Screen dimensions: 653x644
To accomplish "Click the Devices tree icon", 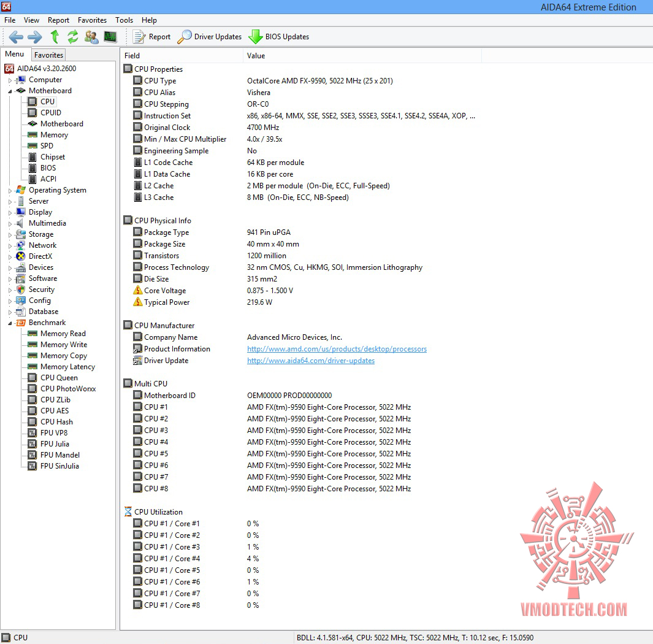I will [x=21, y=267].
